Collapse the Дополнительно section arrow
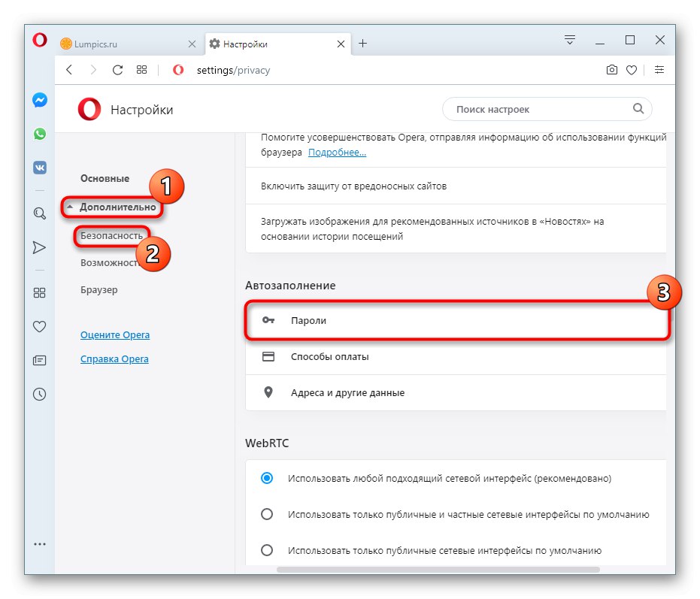Viewport: 700px width, 599px height. pos(70,207)
